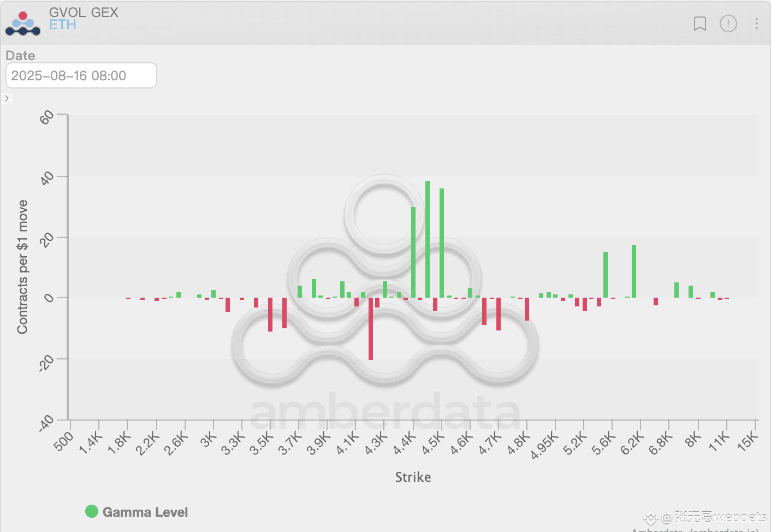This screenshot has height=532, width=771.
Task: Click the red bar near 4.8K strike
Action: 527,309
